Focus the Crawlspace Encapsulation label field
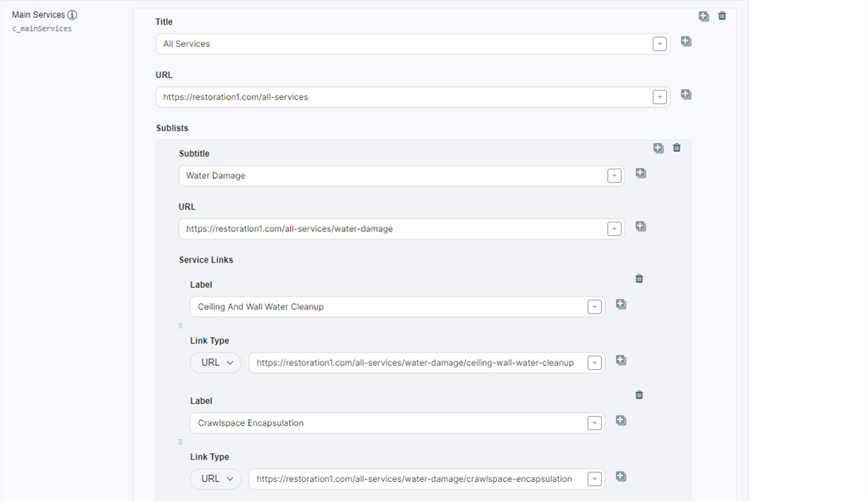This screenshot has width=868, height=501. pyautogui.click(x=387, y=423)
